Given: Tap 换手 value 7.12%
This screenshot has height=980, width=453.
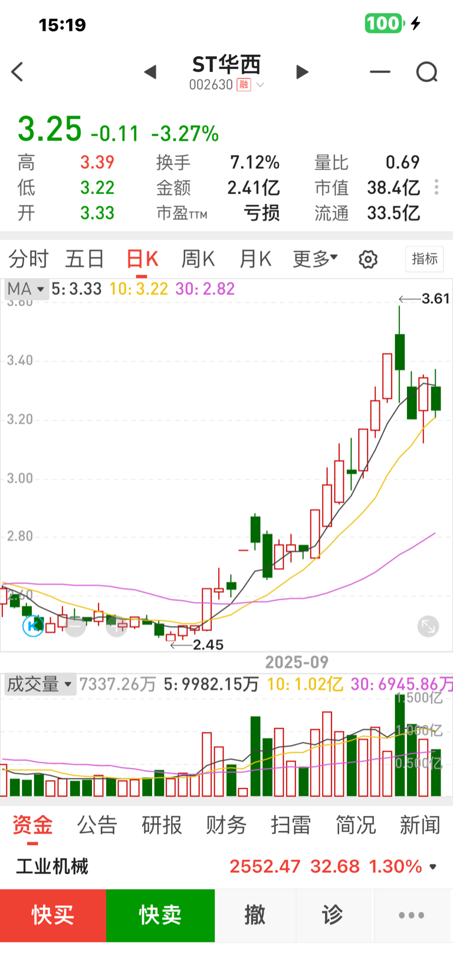Looking at the screenshot, I should click(x=255, y=162).
